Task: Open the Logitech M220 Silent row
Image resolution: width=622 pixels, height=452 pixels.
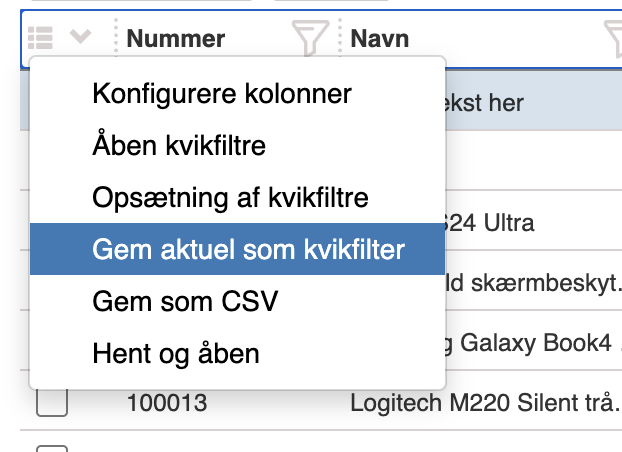Action: [x=484, y=403]
